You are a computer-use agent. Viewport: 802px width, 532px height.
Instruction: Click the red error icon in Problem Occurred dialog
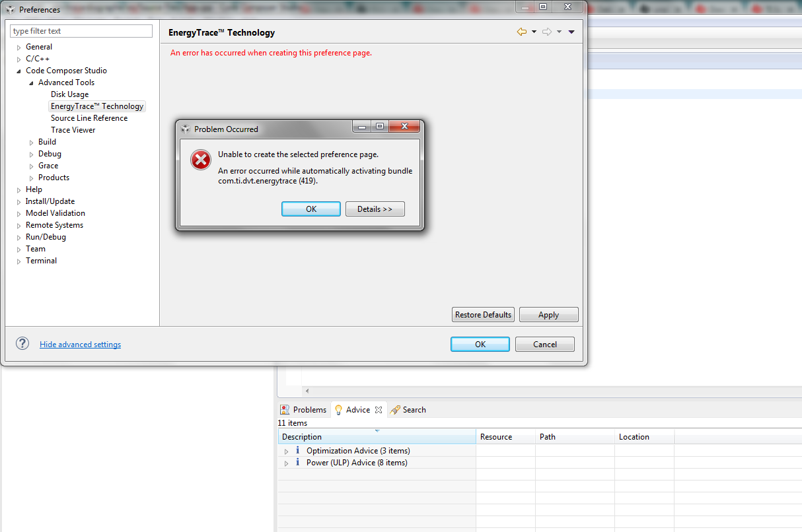point(201,159)
